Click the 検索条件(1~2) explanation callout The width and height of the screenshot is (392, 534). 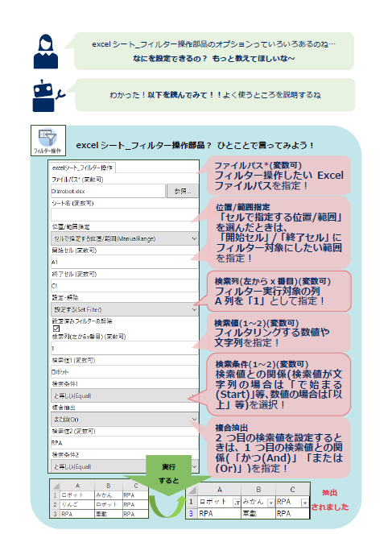(x=279, y=384)
